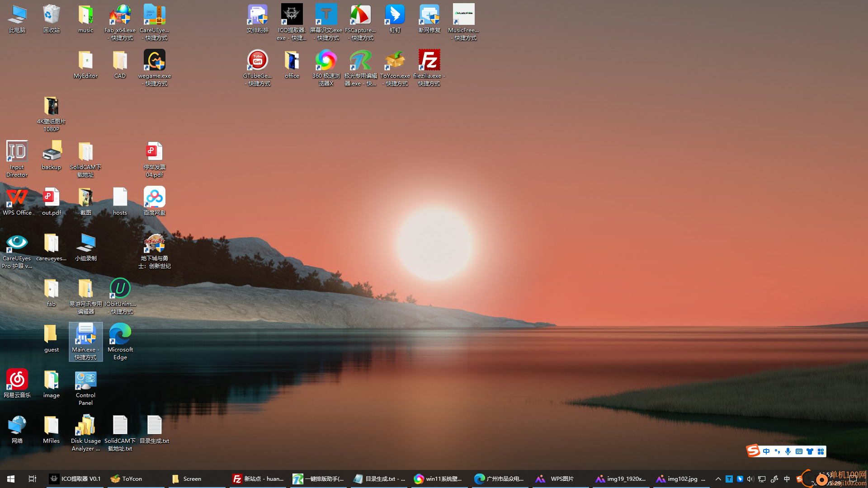This screenshot has width=868, height=488.
Task: Select the 断网修复 shortcut icon
Action: pos(429,19)
